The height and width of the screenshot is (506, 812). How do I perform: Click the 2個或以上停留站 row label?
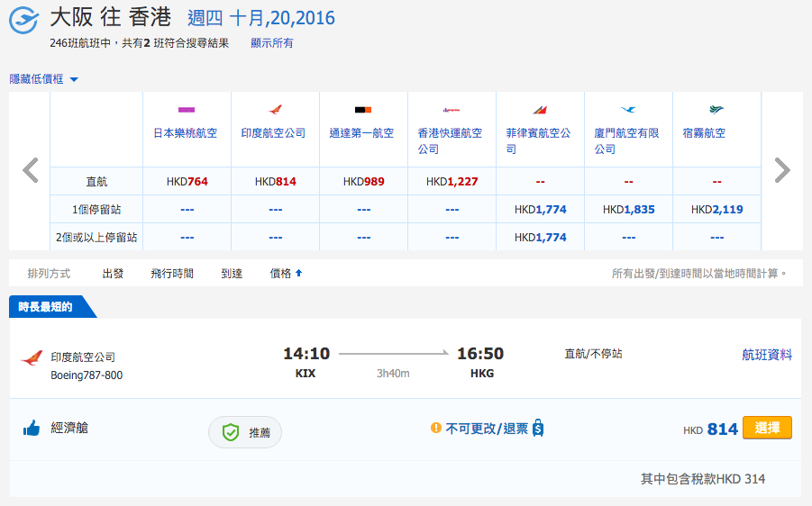[96, 238]
